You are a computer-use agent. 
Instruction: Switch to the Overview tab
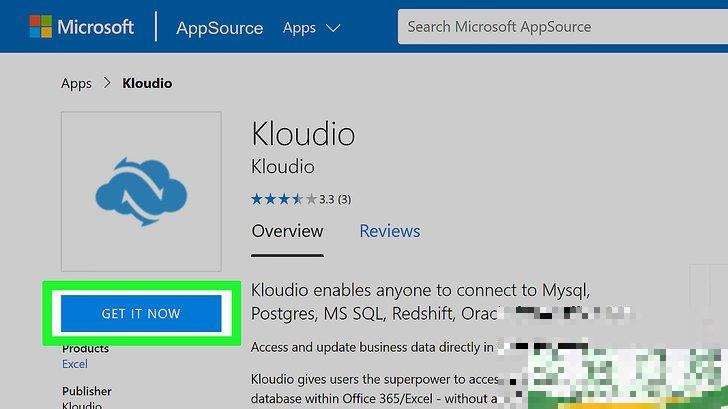click(x=287, y=231)
